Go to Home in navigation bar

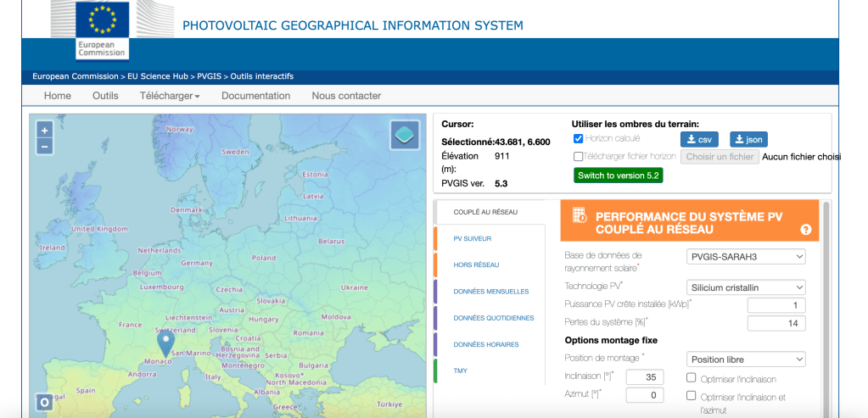58,96
